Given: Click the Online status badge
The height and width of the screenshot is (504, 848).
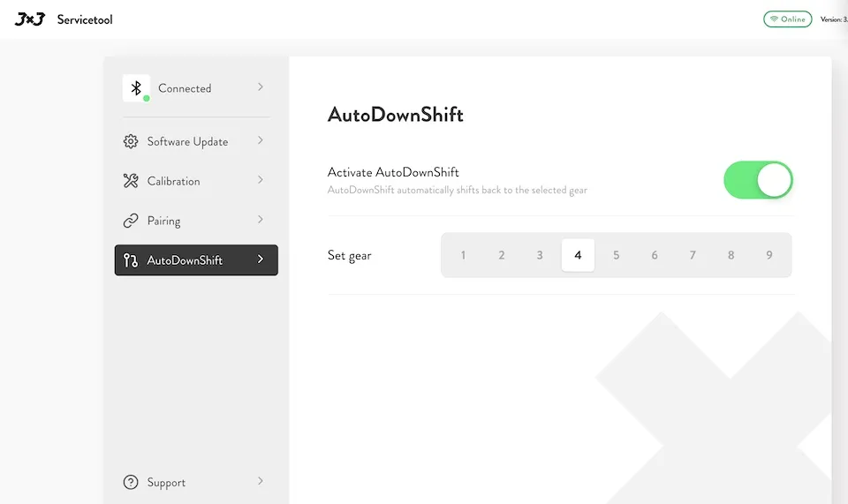Looking at the screenshot, I should [787, 19].
